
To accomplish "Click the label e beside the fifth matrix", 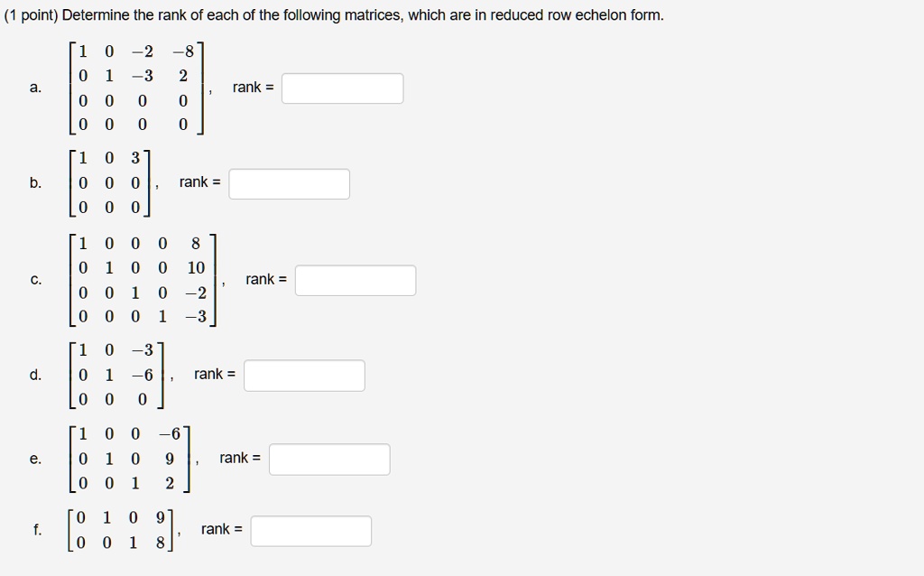I will click(x=34, y=459).
